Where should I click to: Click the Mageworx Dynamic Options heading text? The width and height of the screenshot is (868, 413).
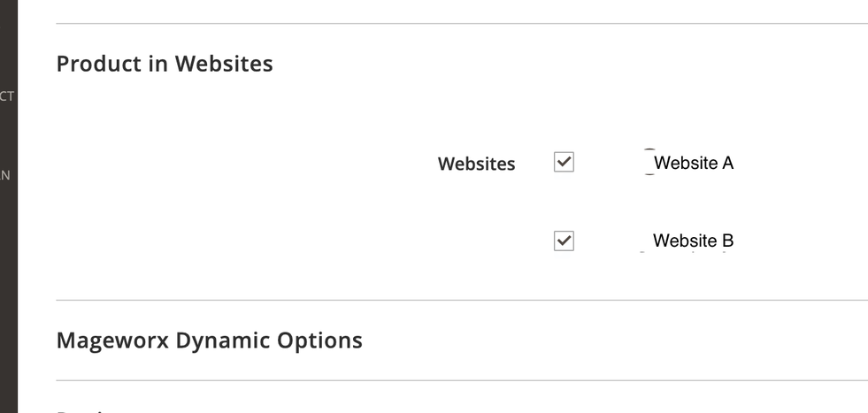[209, 340]
